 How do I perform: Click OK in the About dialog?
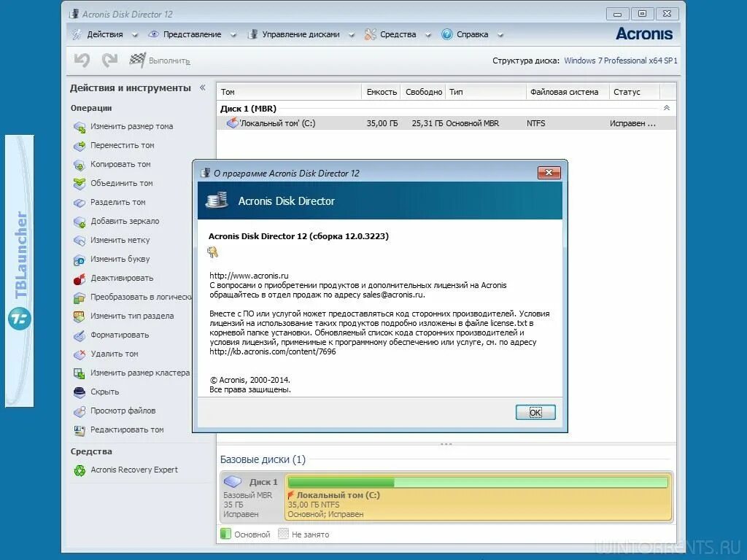[x=535, y=413]
